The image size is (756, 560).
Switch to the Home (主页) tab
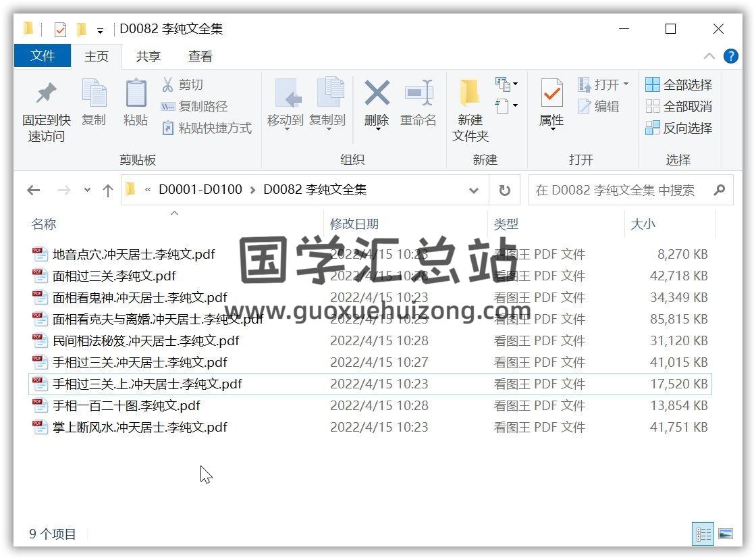(97, 57)
